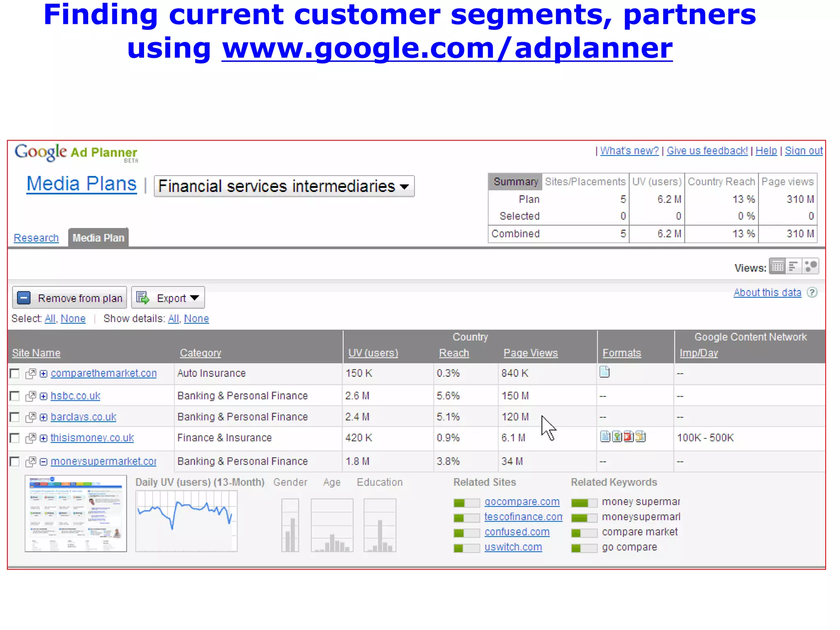Screen dimensions: 840x630
Task: Expand details for barclays.co.uk row
Action: 43,417
